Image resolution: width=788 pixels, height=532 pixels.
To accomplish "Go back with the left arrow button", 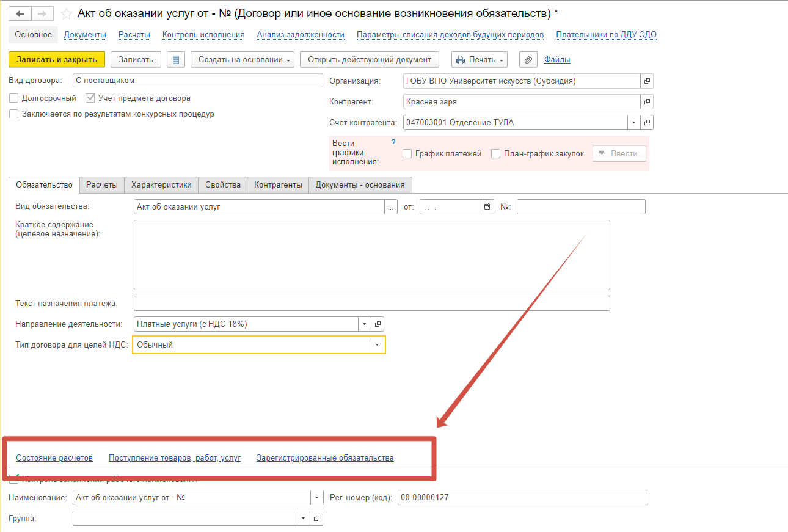I will [21, 13].
